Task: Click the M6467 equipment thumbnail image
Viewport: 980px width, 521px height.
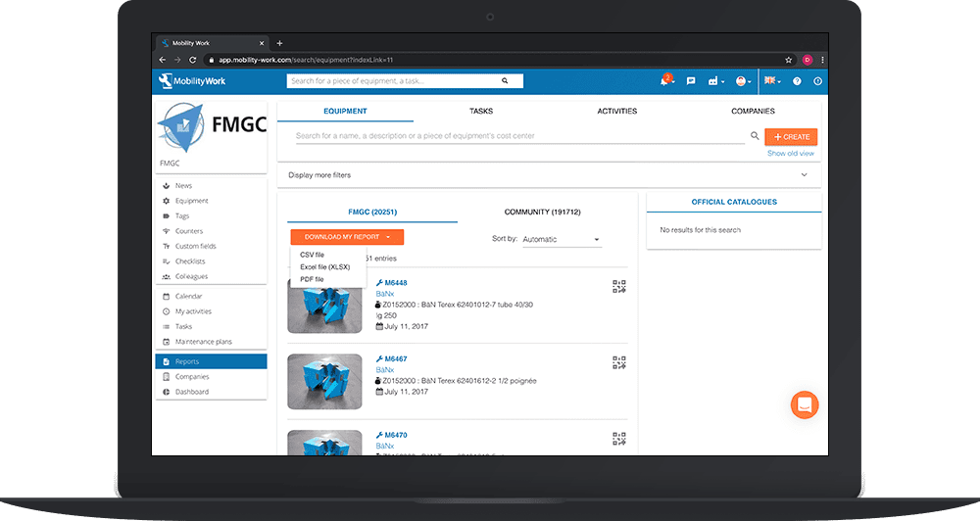Action: pyautogui.click(x=324, y=381)
